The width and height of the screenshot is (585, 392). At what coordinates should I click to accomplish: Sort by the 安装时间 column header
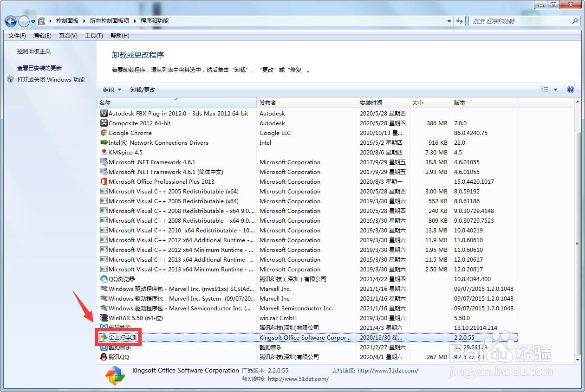(383, 103)
